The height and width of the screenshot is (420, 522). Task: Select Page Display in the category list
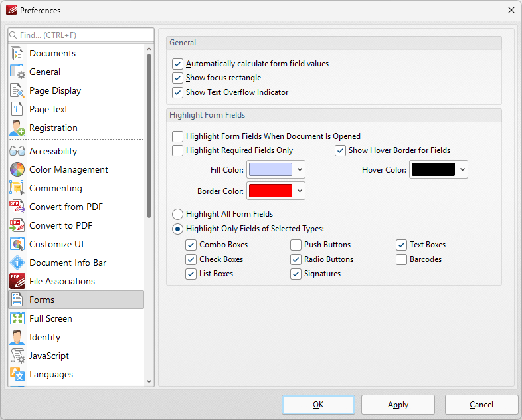(x=76, y=90)
